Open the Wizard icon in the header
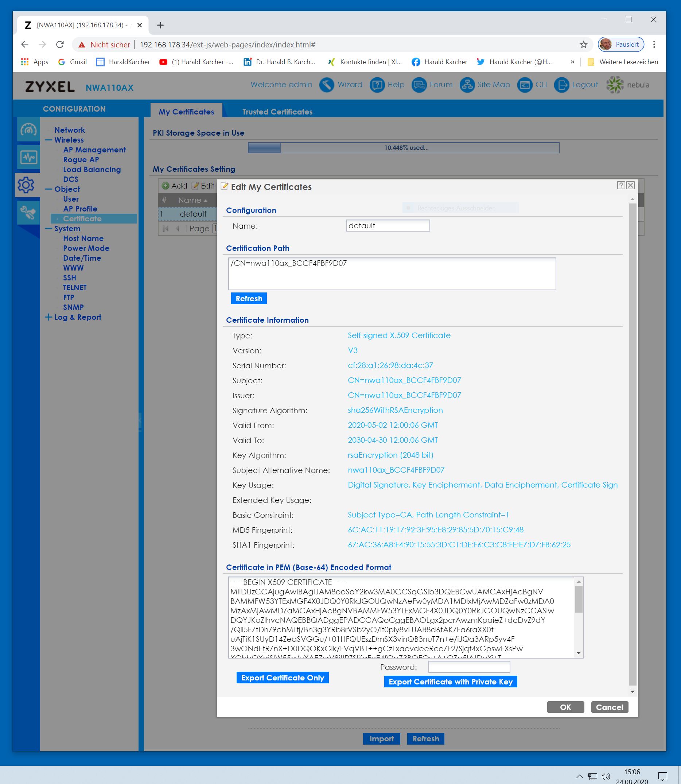This screenshot has width=681, height=784. (x=326, y=85)
